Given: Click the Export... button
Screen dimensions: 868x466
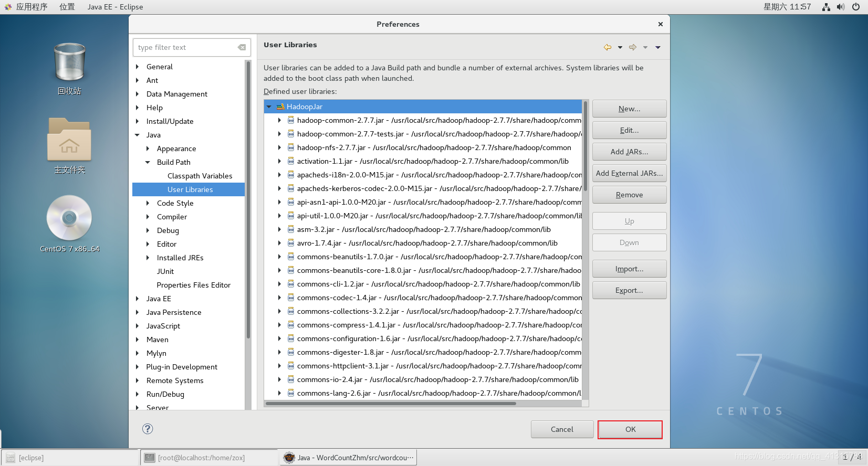Looking at the screenshot, I should click(x=629, y=290).
